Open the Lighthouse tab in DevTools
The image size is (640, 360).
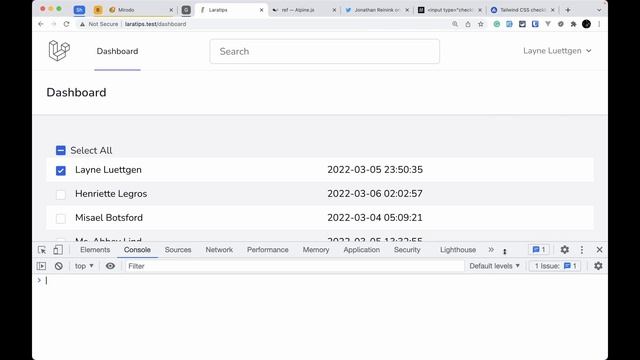tap(458, 250)
